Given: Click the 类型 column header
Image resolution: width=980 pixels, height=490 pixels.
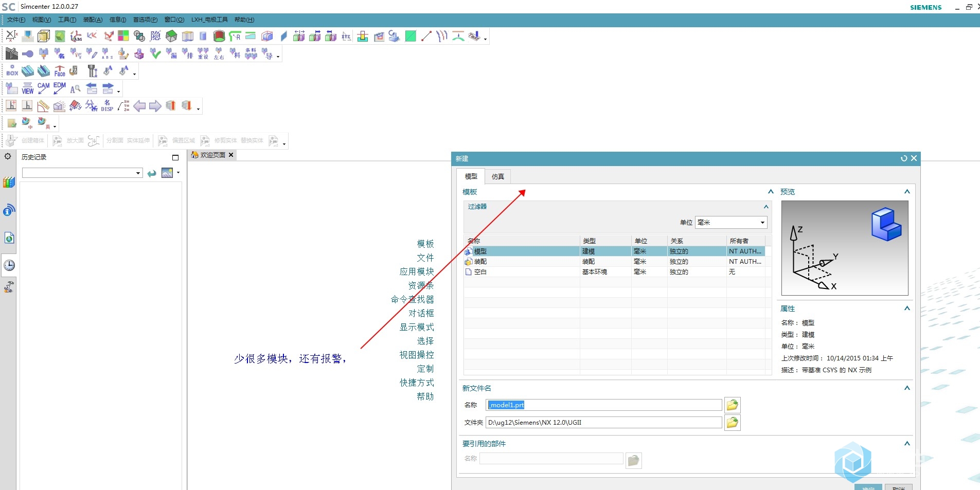Looking at the screenshot, I should pyautogui.click(x=605, y=241).
